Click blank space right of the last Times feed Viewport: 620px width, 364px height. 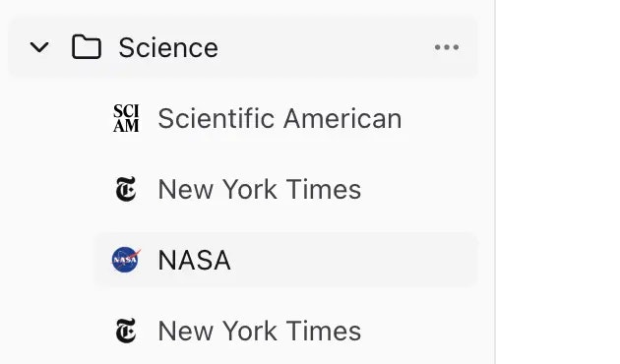pyautogui.click(x=419, y=331)
